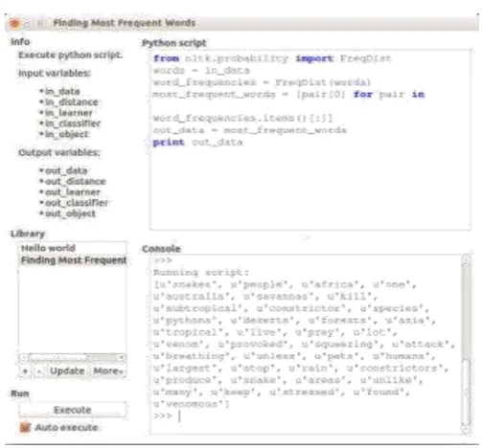The image size is (482, 448).
Task: Click the out_classifier output variable
Action: click(x=77, y=203)
